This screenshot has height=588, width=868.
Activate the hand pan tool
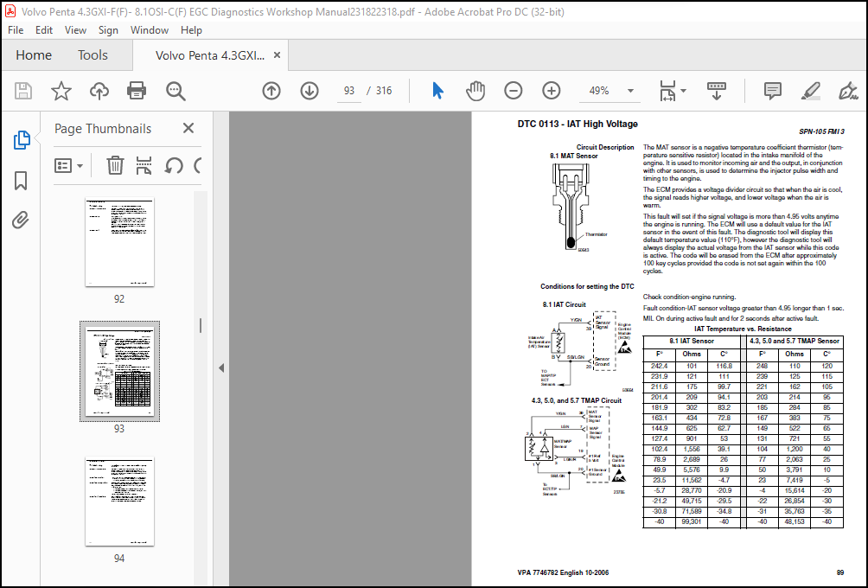475,91
